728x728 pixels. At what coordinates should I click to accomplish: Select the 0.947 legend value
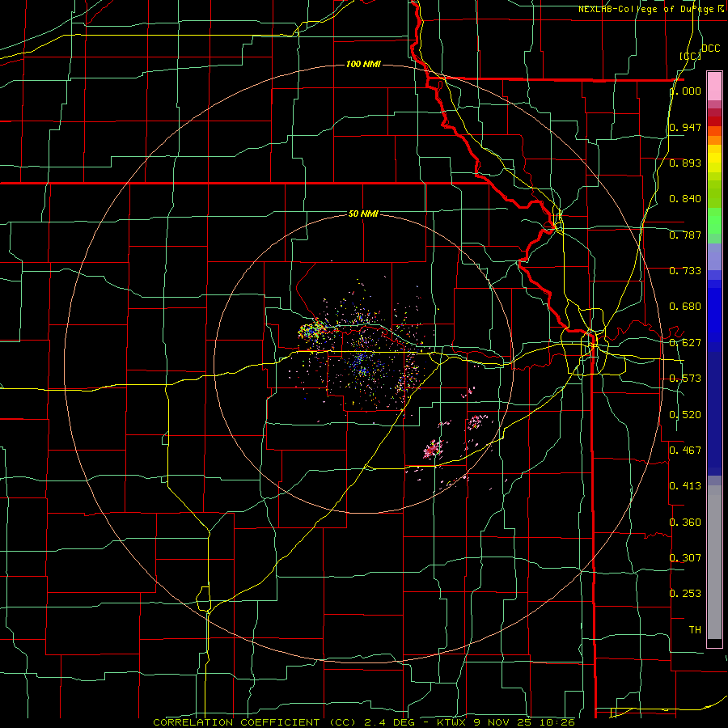(x=685, y=127)
